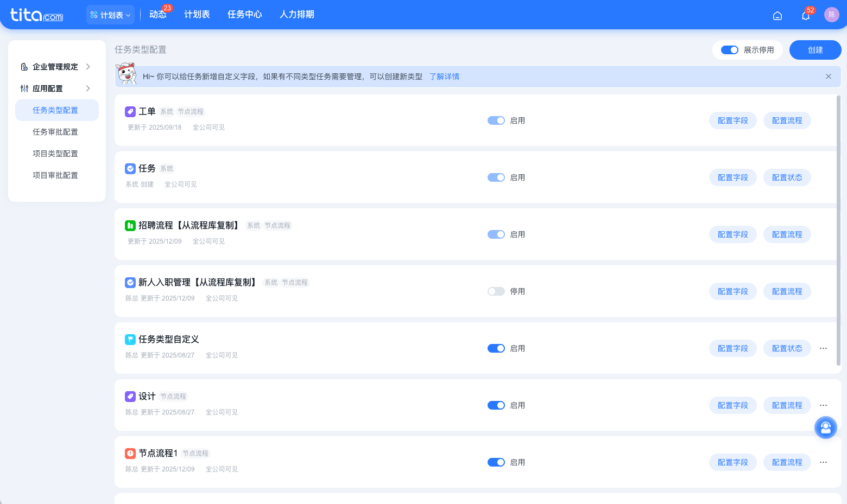Click the 创建 button

point(816,50)
